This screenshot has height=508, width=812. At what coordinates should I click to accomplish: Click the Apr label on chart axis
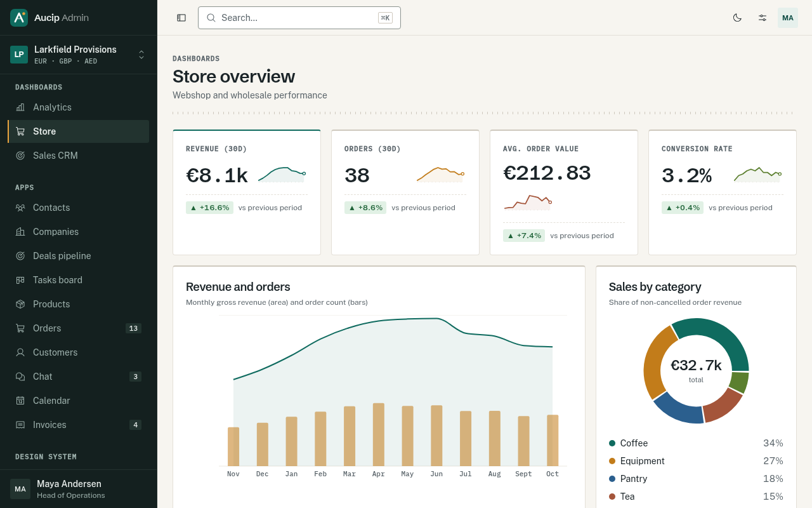click(x=379, y=474)
